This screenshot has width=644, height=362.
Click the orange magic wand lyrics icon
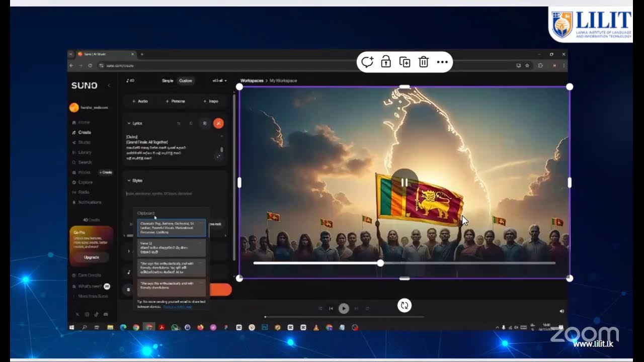click(218, 123)
